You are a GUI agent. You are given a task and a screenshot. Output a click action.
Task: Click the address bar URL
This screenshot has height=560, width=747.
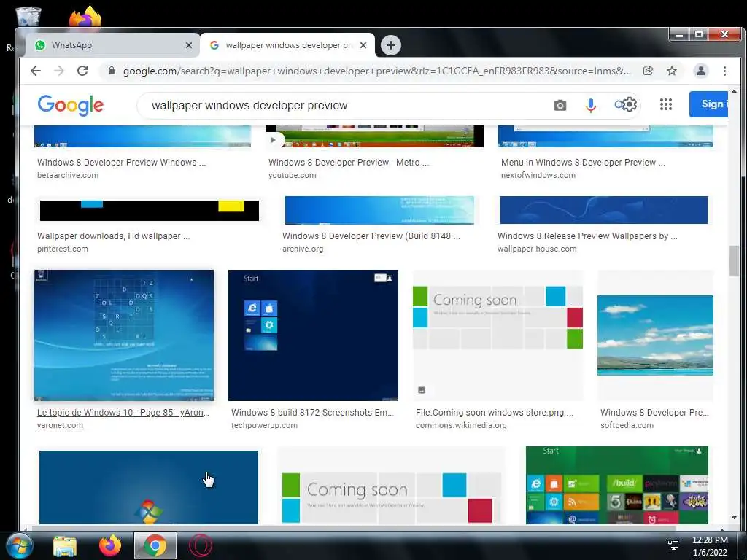click(376, 71)
